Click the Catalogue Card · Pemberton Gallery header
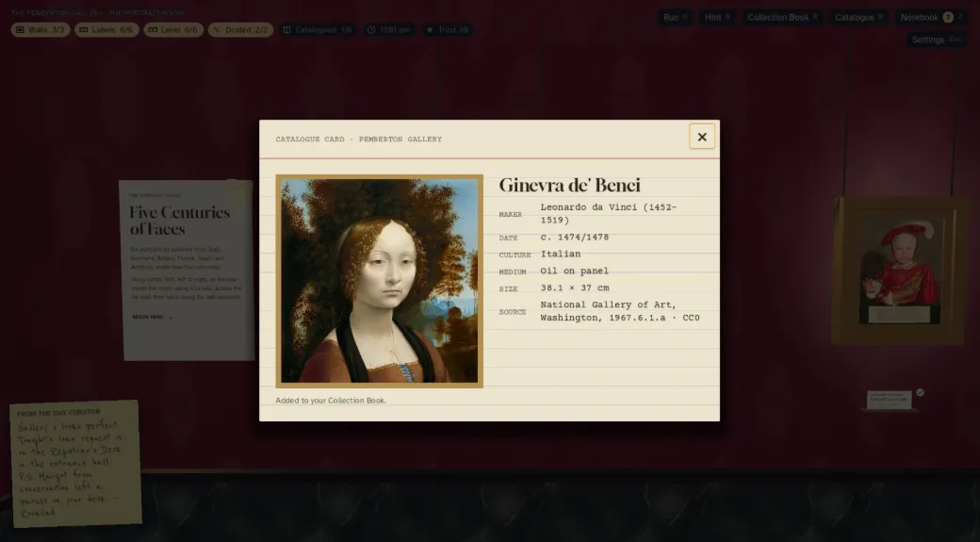980x542 pixels. pyautogui.click(x=359, y=140)
